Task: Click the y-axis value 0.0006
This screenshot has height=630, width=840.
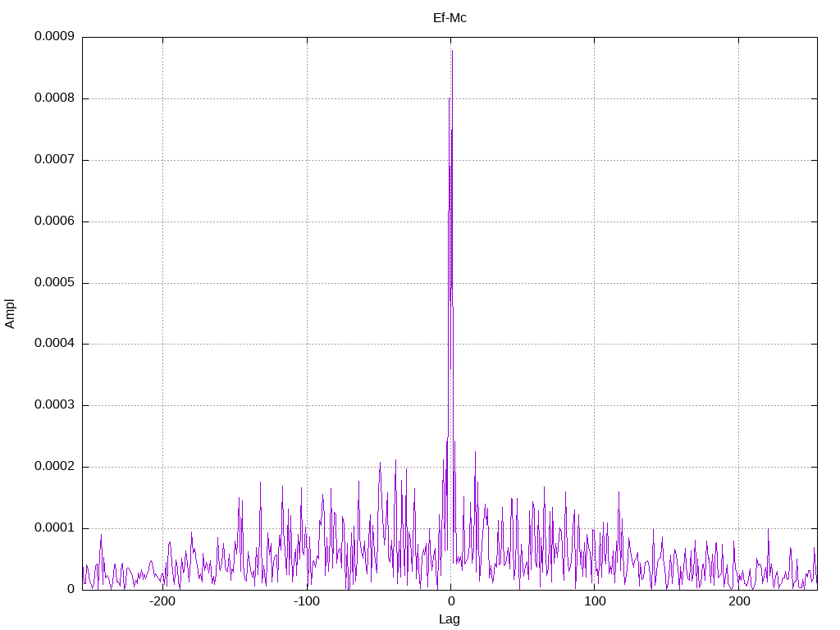Action: [54, 221]
